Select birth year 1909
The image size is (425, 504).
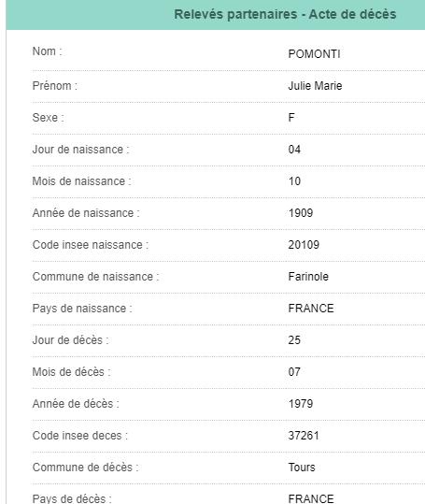[x=301, y=213]
